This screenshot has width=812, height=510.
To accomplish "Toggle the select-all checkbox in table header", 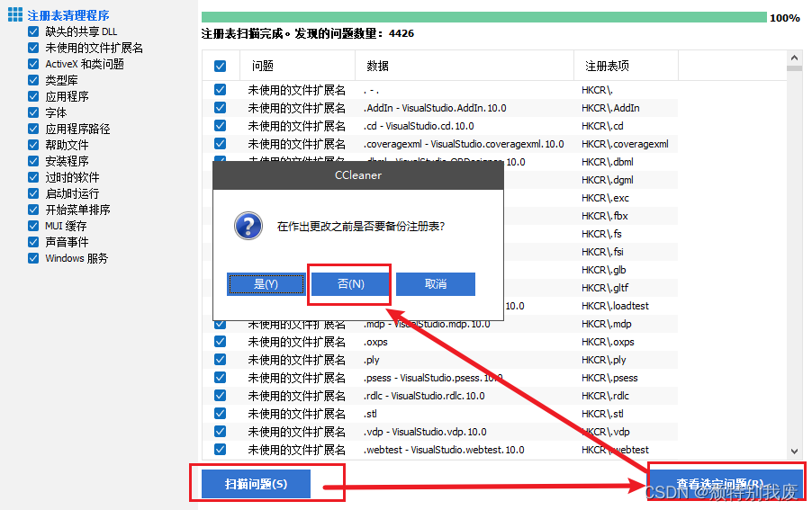I will (x=220, y=66).
